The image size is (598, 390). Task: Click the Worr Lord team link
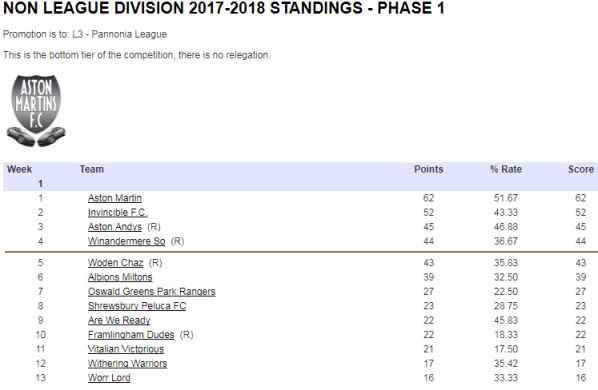click(109, 378)
